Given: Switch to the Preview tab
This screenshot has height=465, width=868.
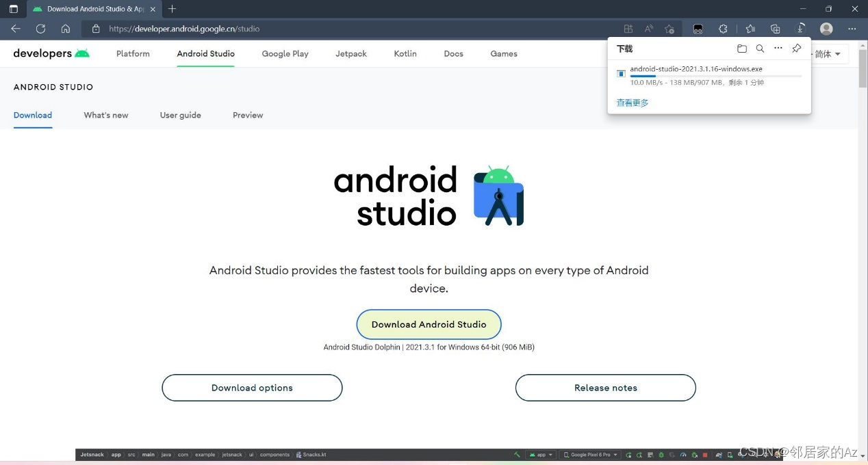Looking at the screenshot, I should (248, 115).
